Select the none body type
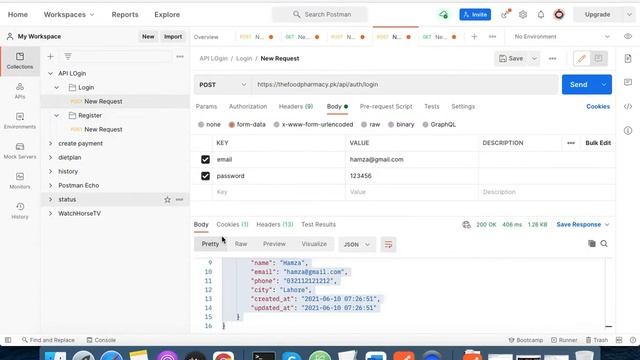Viewport: 640px width, 360px height. click(201, 124)
